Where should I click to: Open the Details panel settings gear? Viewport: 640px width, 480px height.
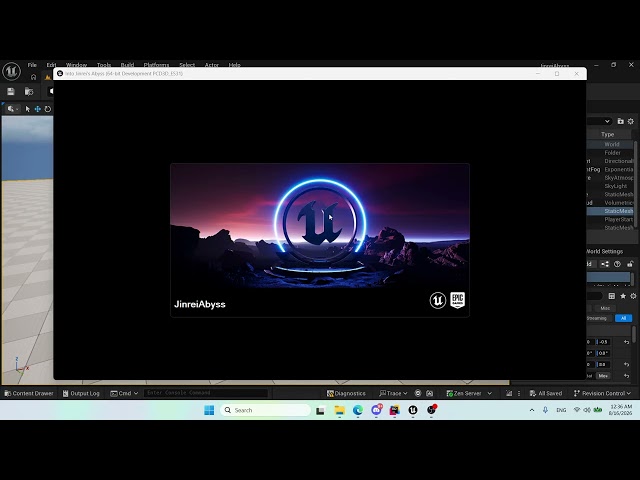click(633, 296)
